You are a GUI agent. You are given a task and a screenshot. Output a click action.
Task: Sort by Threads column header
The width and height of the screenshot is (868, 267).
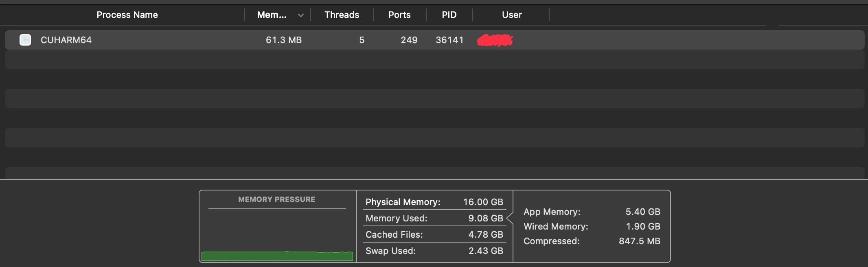342,15
